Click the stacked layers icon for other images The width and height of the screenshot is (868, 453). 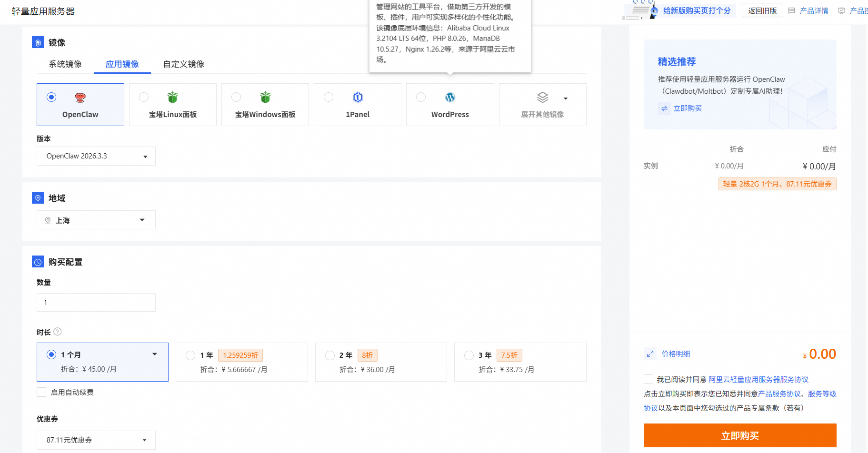542,98
